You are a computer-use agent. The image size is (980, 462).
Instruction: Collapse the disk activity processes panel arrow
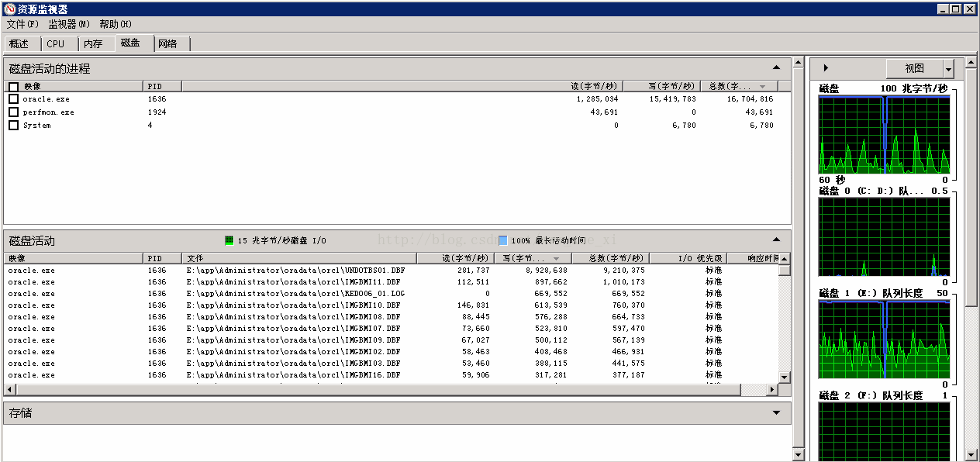point(777,67)
